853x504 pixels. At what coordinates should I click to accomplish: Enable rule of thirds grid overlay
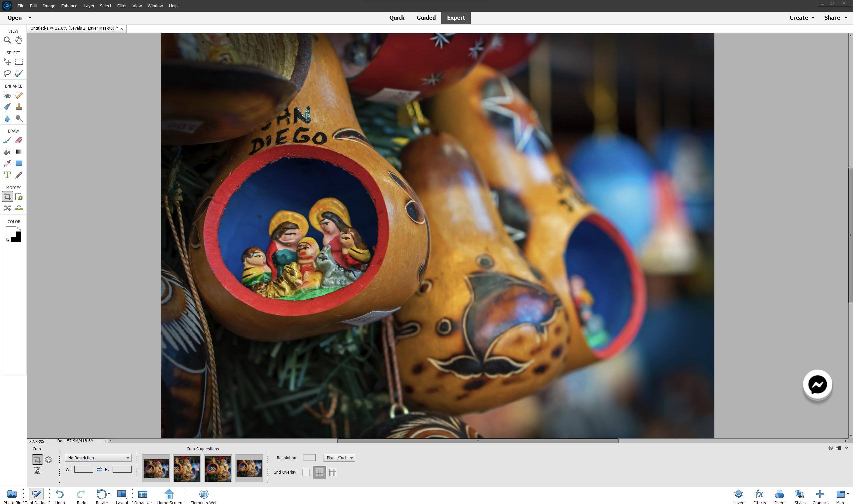319,472
